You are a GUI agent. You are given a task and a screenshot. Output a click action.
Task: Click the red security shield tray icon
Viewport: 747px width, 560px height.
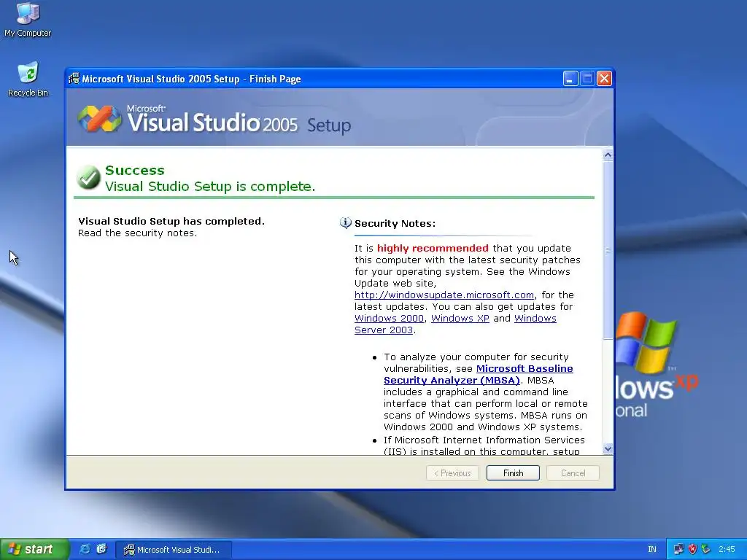pyautogui.click(x=692, y=549)
